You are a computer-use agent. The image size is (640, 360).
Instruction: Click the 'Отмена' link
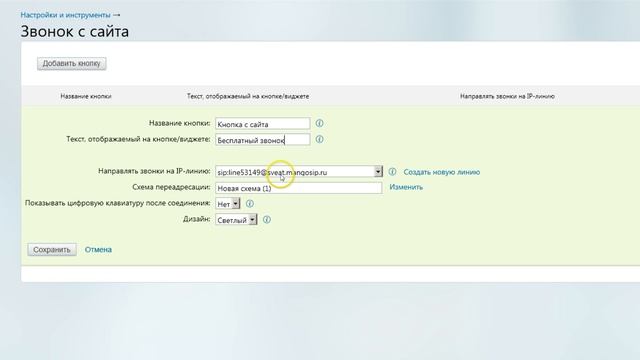click(98, 249)
